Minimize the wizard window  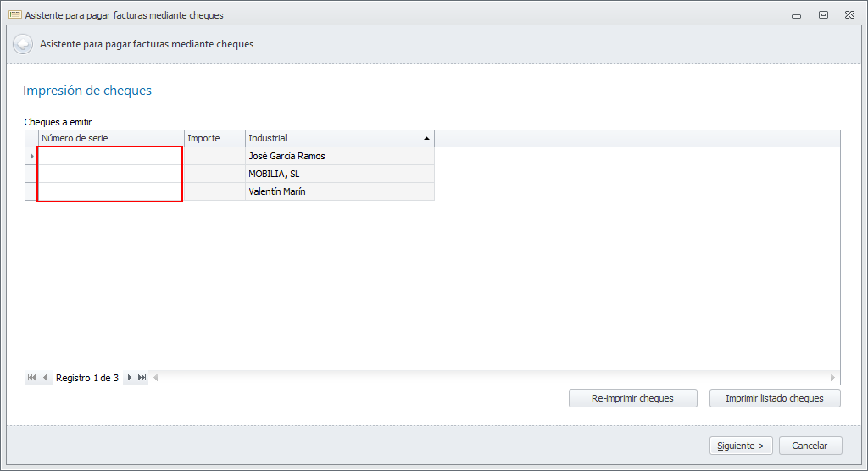(796, 15)
